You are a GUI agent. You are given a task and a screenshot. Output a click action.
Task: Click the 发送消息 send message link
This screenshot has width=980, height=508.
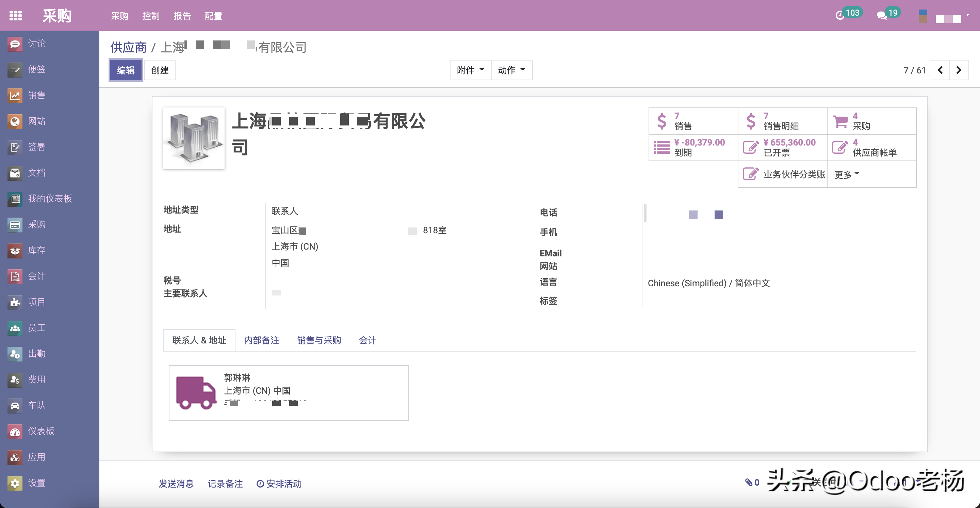tap(176, 484)
